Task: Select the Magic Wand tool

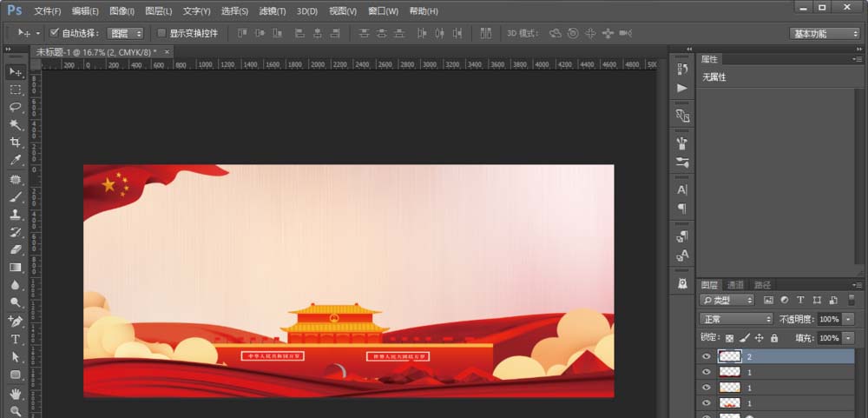Action: click(x=16, y=125)
